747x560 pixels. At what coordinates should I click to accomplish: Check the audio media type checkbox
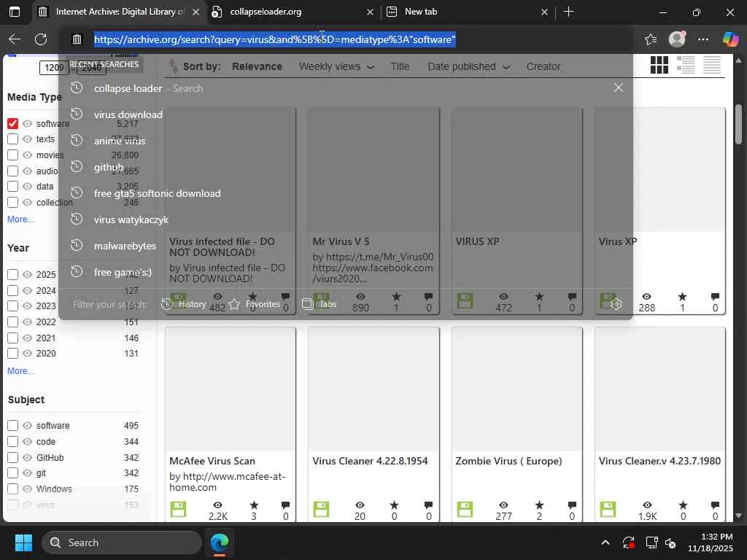click(x=13, y=171)
